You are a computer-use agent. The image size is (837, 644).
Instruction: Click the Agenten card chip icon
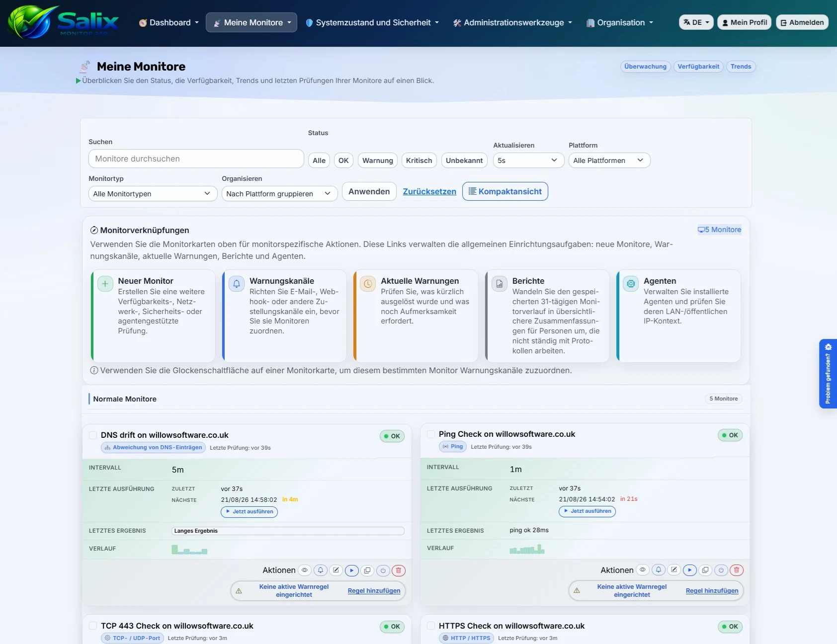(x=631, y=284)
